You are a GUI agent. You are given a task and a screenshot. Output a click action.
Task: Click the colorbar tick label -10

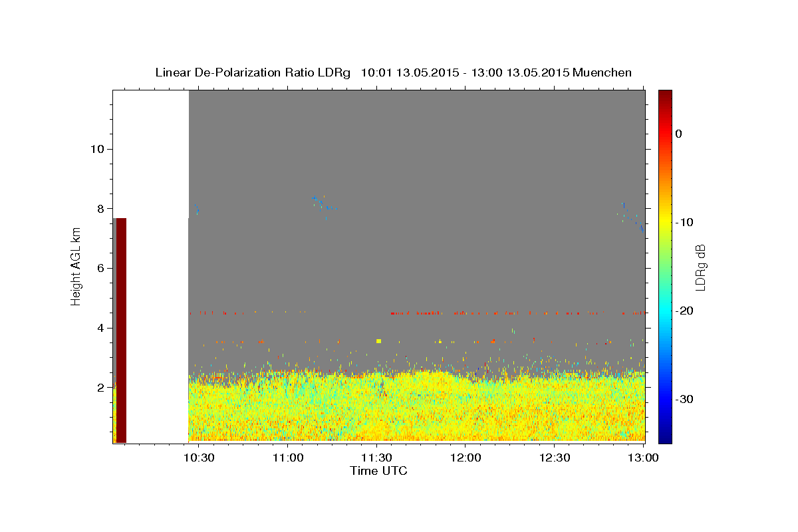[x=684, y=222]
